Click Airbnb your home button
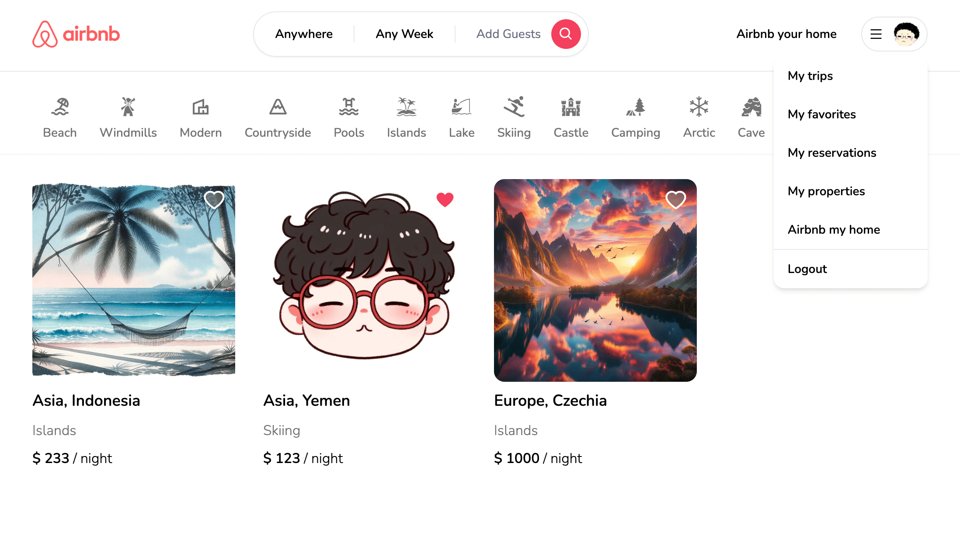The image size is (960, 560). pos(786,34)
